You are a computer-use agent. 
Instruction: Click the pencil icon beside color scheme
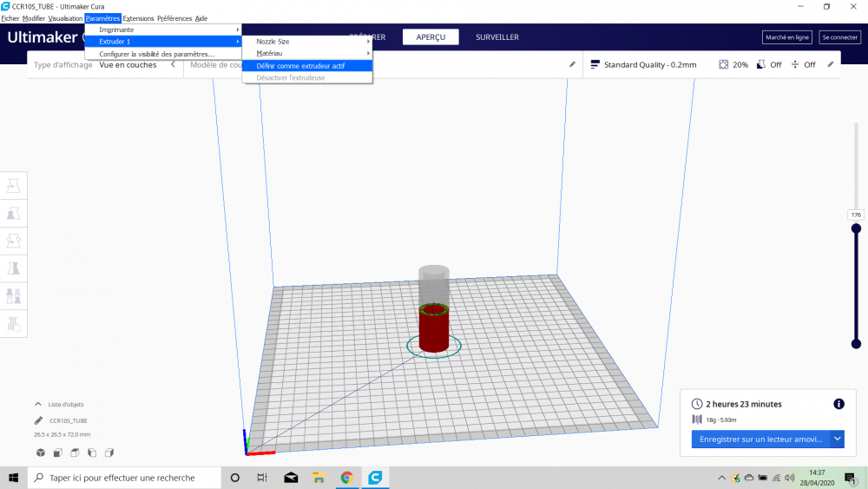[572, 64]
